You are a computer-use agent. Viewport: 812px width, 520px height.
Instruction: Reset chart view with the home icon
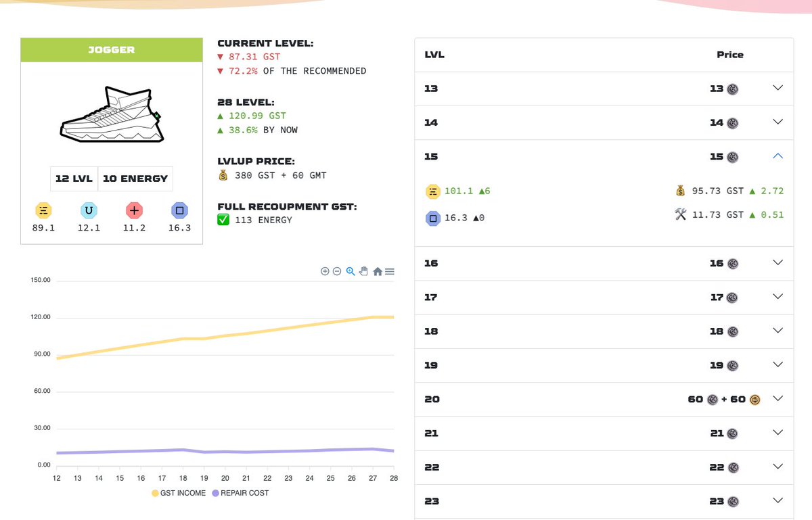377,270
